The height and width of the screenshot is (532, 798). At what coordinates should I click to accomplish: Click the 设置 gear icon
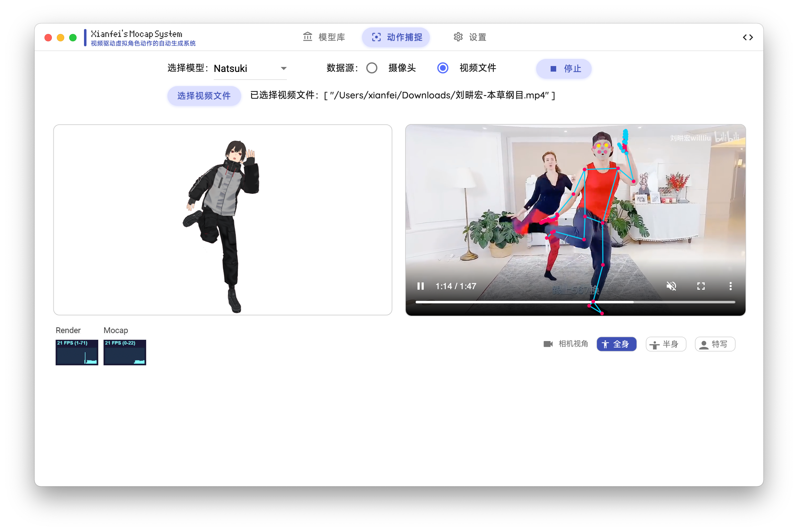tap(458, 37)
